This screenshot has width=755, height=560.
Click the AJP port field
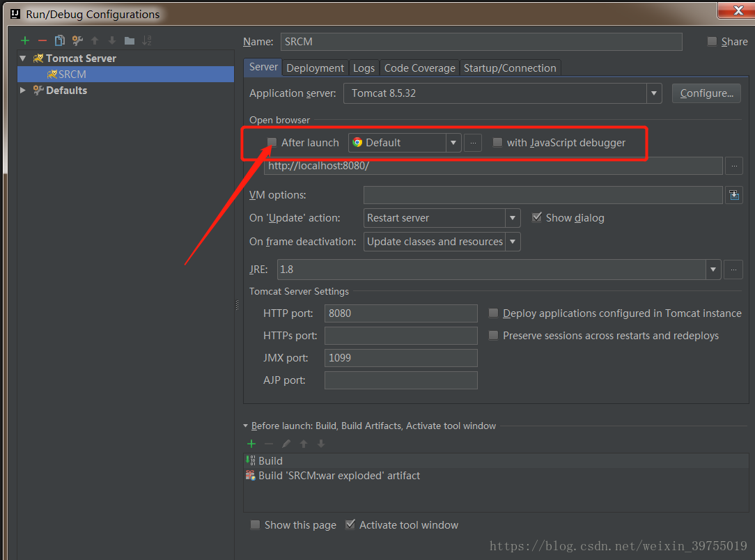[401, 380]
